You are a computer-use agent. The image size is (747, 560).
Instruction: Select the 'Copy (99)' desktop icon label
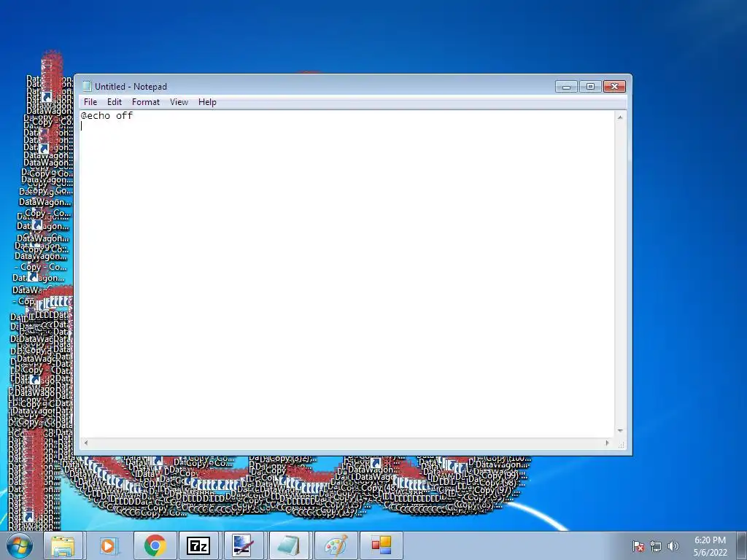(x=499, y=475)
